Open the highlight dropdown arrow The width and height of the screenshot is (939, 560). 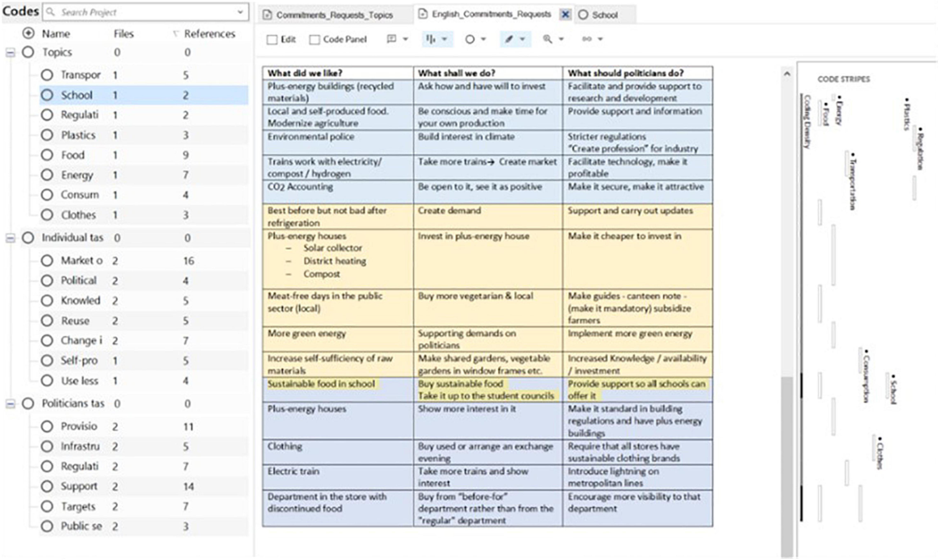tap(523, 39)
